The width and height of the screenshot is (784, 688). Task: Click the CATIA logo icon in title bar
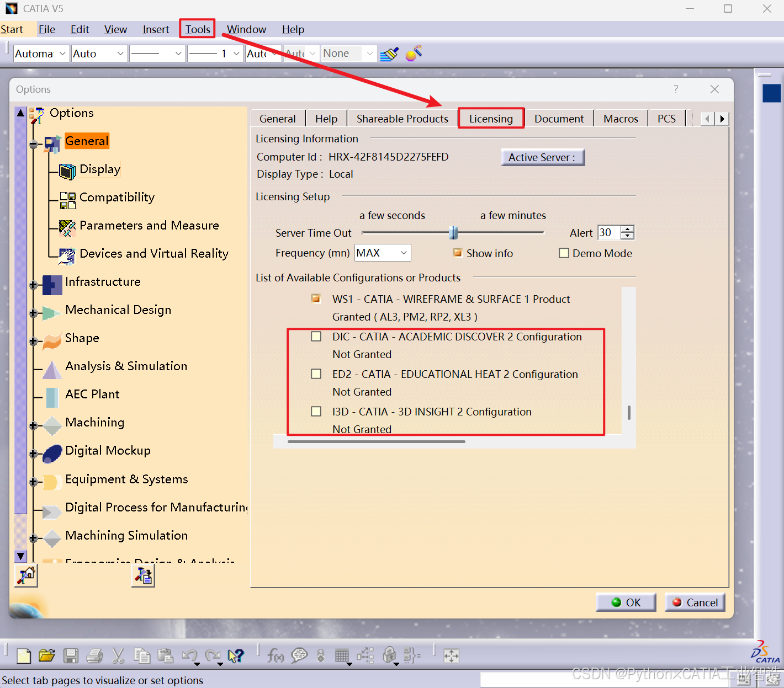[12, 9]
